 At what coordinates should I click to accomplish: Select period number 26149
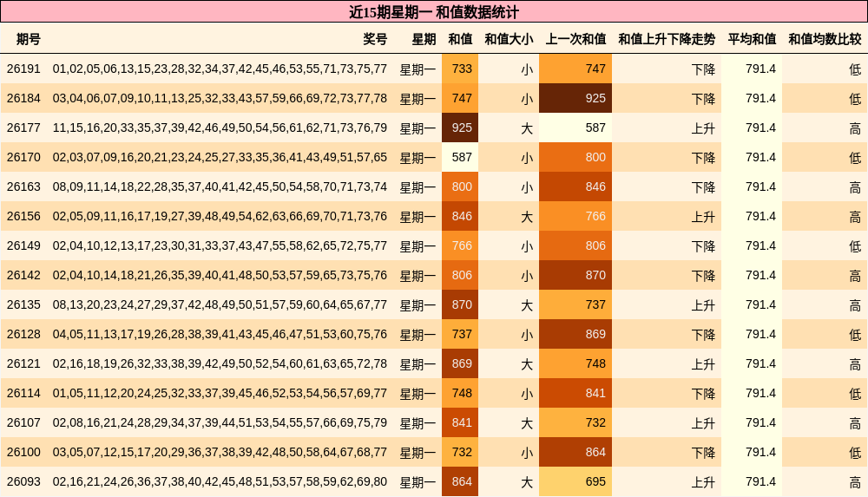pos(23,245)
